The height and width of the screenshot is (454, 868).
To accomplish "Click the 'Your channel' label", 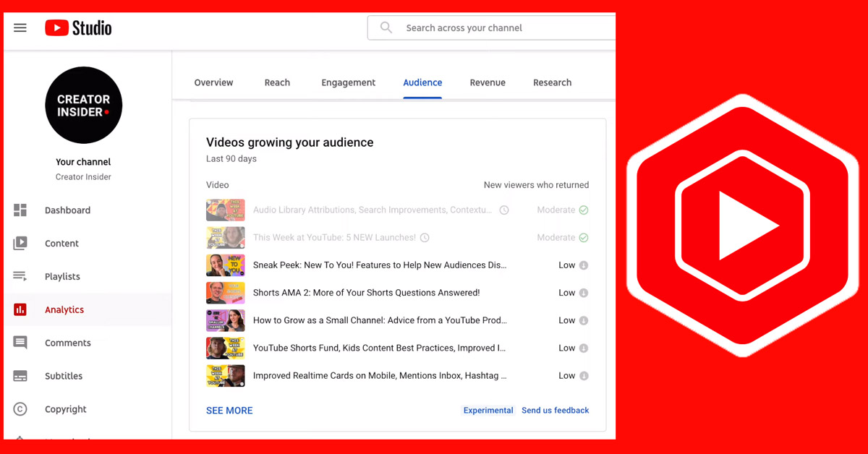I will point(84,162).
